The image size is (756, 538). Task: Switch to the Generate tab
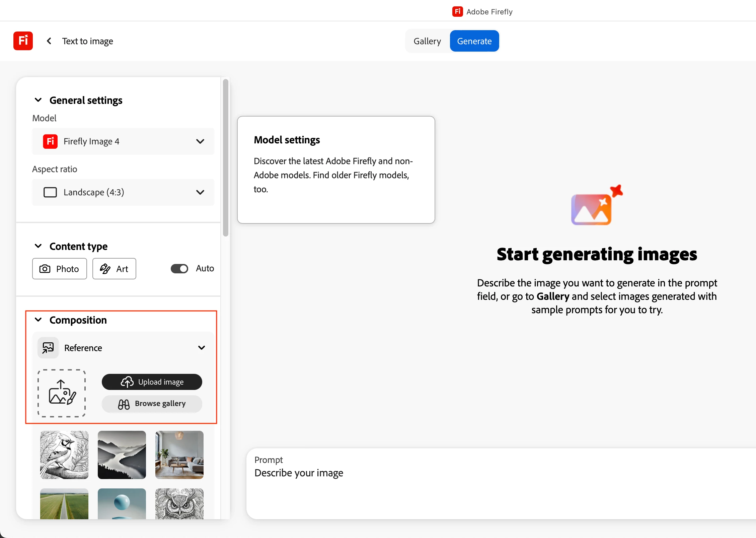(474, 41)
